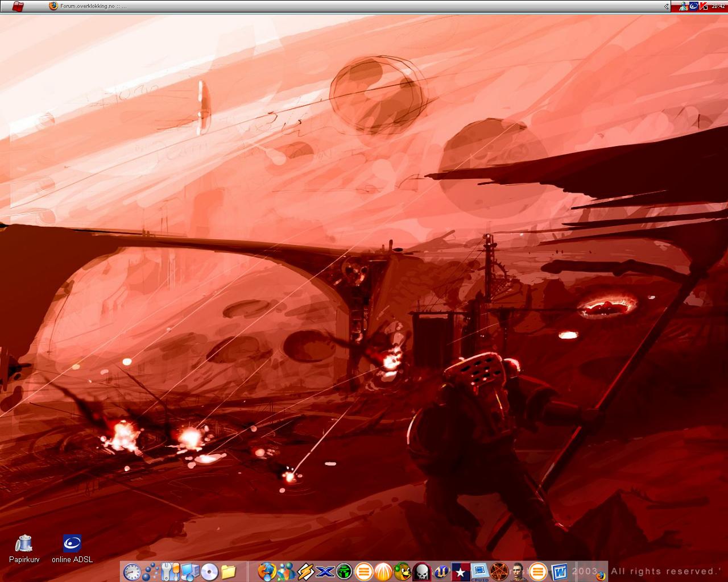728x582 pixels.
Task: Open the My Computer monitor dock icon
Action: [190, 571]
